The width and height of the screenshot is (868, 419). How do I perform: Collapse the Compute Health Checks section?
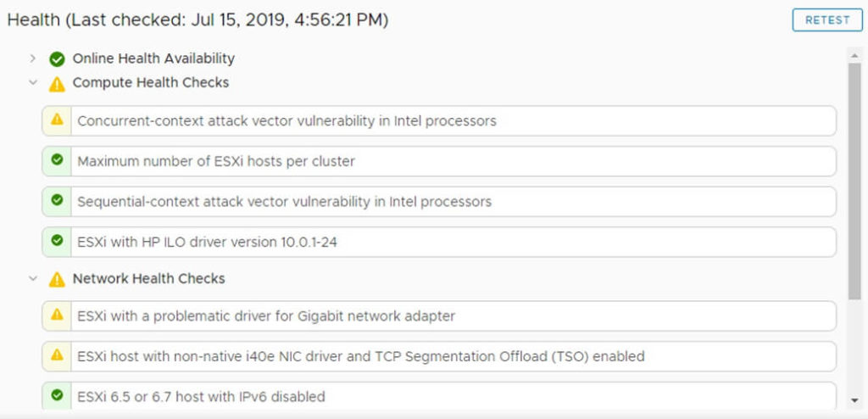(33, 82)
